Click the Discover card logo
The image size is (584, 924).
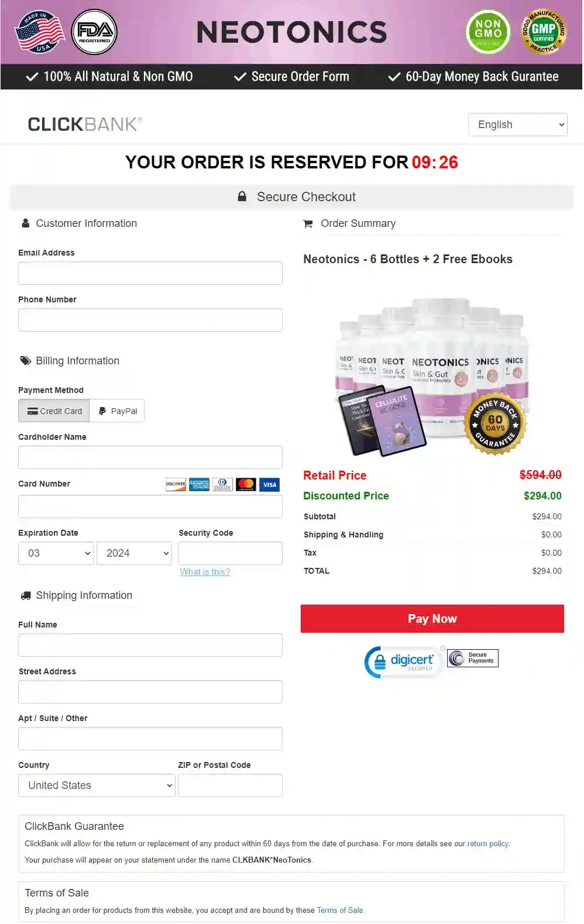click(x=176, y=484)
